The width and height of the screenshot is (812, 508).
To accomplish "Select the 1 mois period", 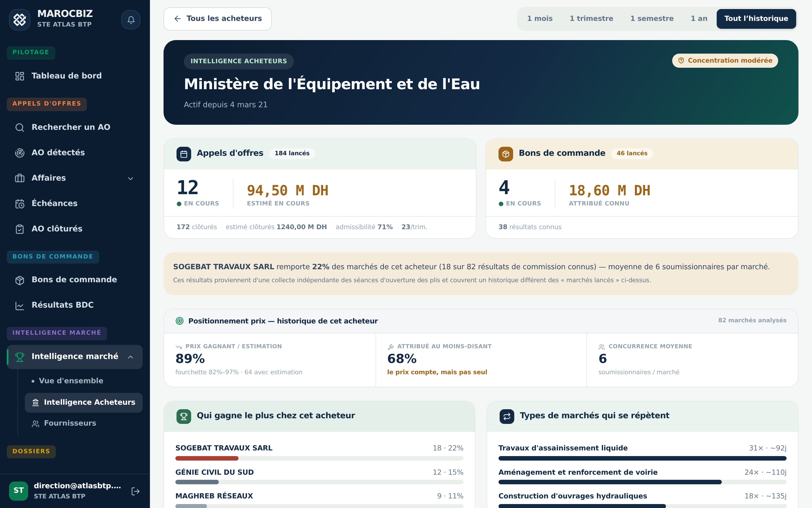I will pos(540,19).
